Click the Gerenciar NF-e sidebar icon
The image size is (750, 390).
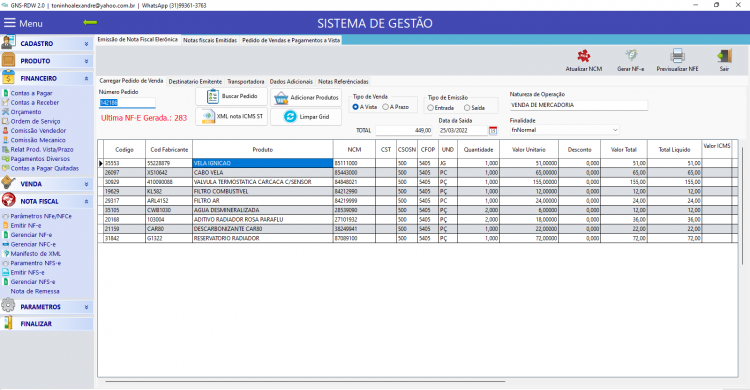pos(6,234)
